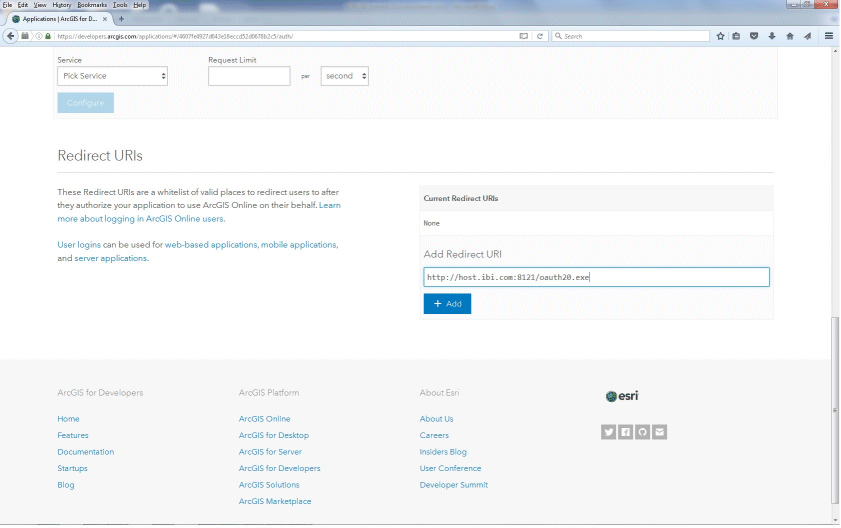Open User Conference footer link

coord(451,468)
